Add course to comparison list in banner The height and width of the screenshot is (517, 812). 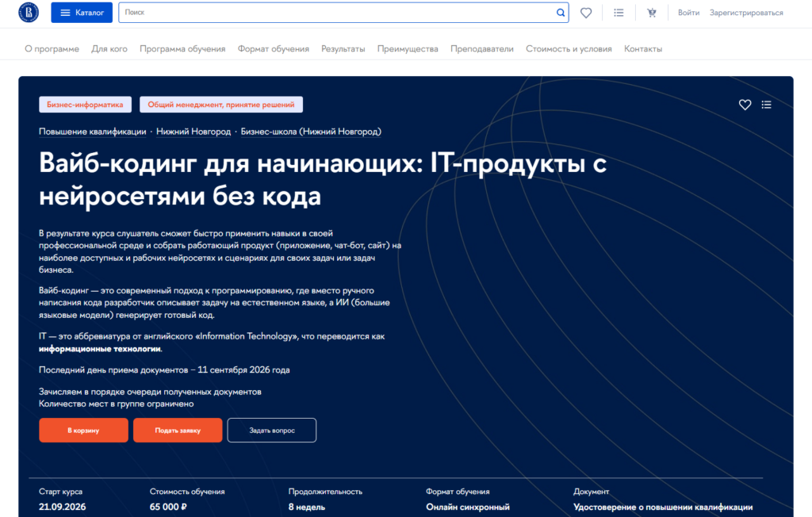[767, 105]
